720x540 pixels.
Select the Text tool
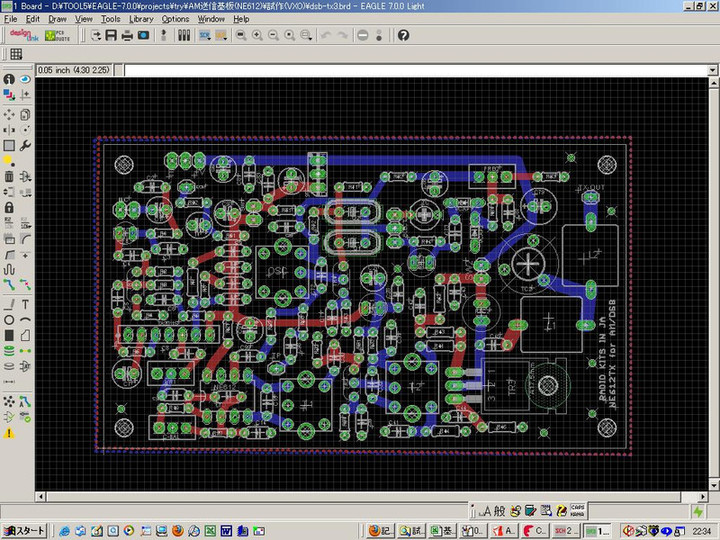25,304
